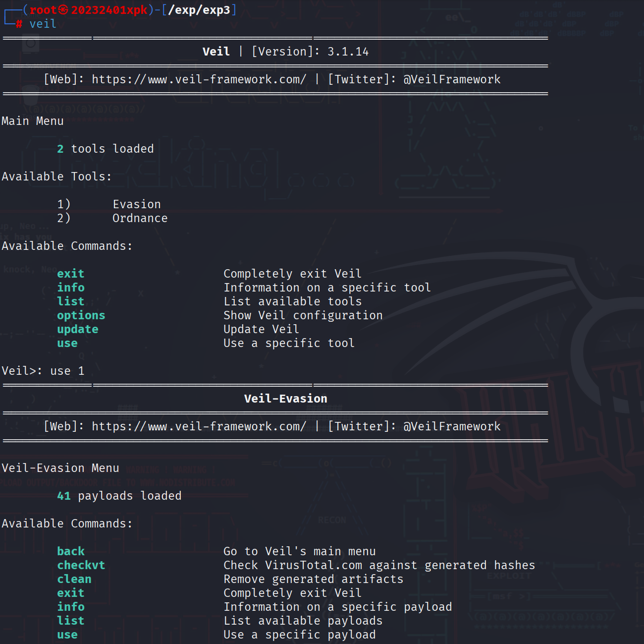
Task: Click the 'Available Commands:' heading in the Main Menu
Action: [x=67, y=246]
